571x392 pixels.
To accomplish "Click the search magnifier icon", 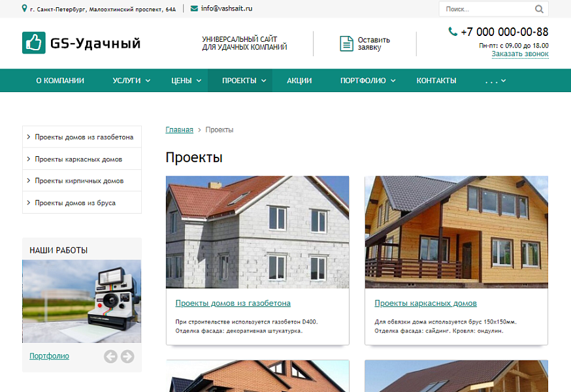I will point(539,9).
